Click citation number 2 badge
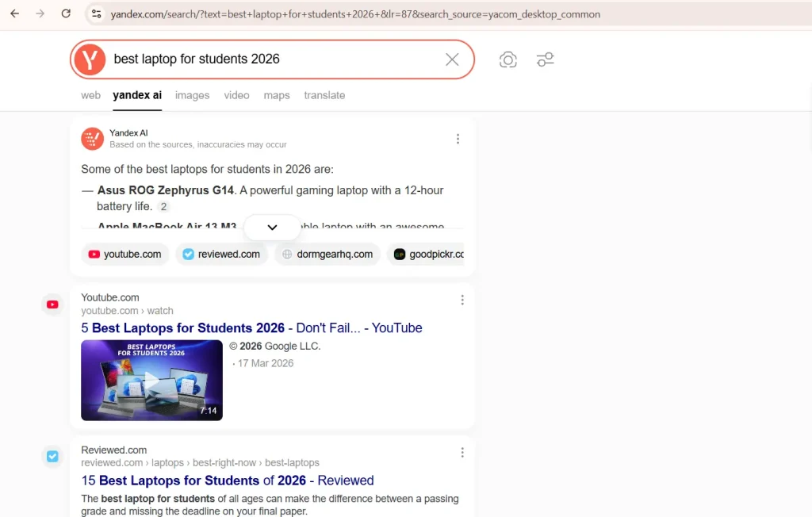The height and width of the screenshot is (517, 812). tap(163, 207)
